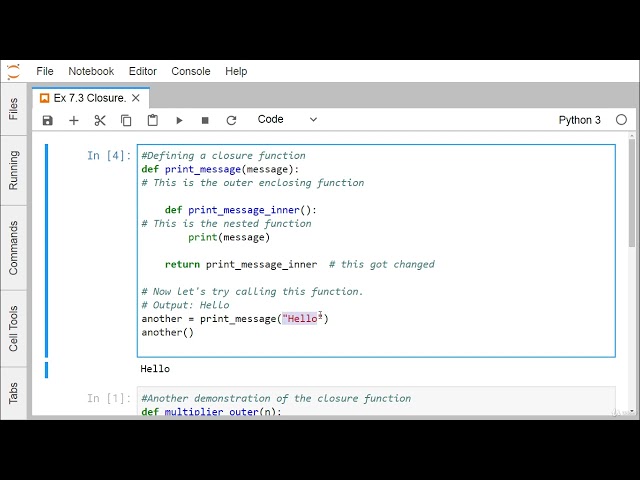Close the Ex 7.3 Closure tab
Screen dimensions: 640x480
(136, 98)
